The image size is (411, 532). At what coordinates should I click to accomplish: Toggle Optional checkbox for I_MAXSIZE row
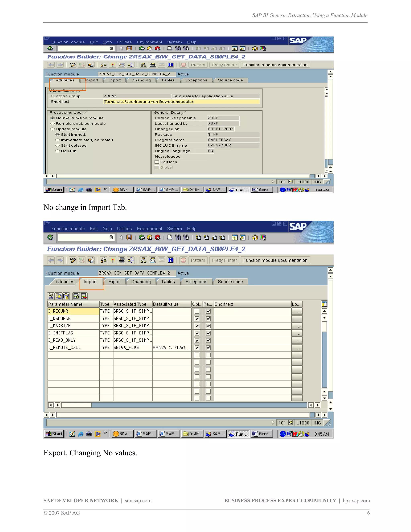pos(197,326)
